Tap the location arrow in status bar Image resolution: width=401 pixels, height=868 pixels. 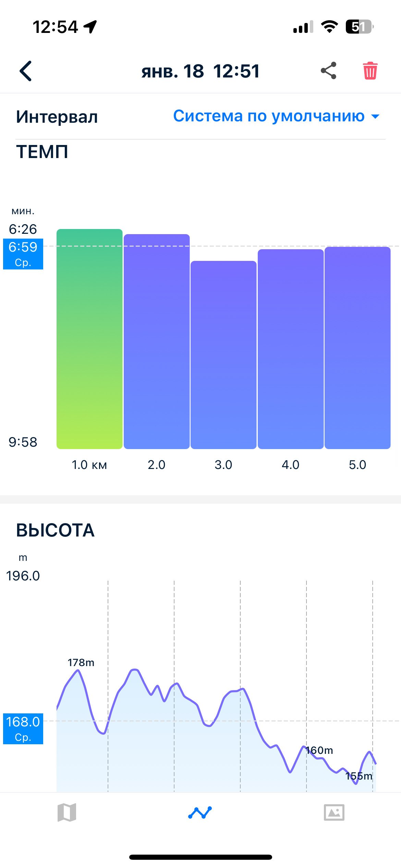tap(90, 27)
